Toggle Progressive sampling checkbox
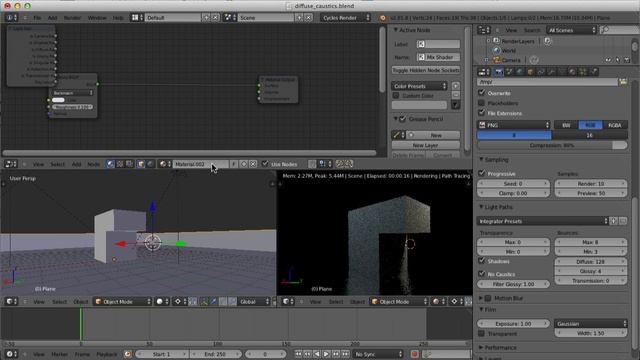Screen dimensions: 640x360 pyautogui.click(x=482, y=173)
